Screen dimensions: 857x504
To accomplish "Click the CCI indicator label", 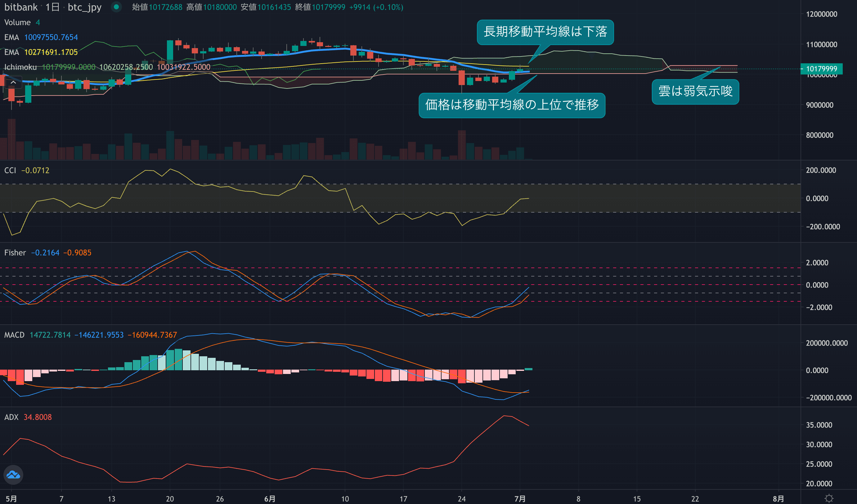I will pos(10,170).
